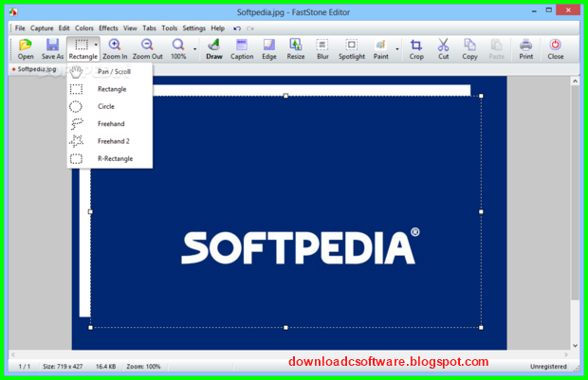
Task: Choose Circle selection shape
Action: click(x=110, y=106)
